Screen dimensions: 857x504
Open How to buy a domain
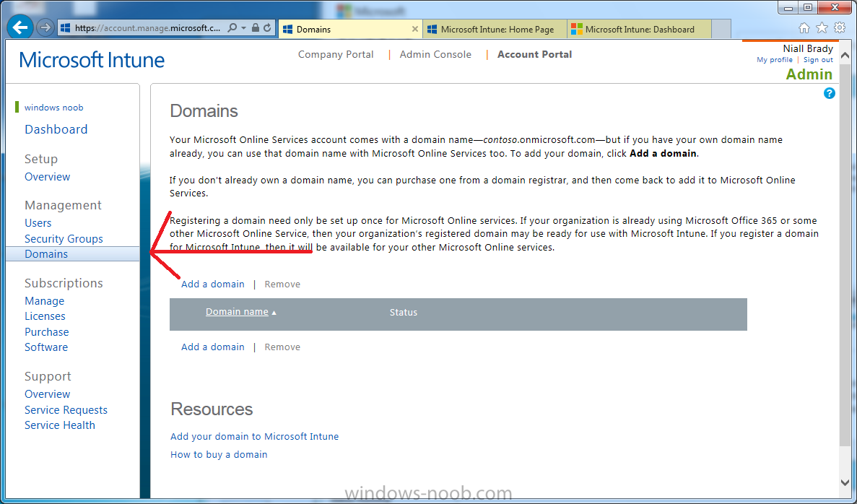point(219,455)
